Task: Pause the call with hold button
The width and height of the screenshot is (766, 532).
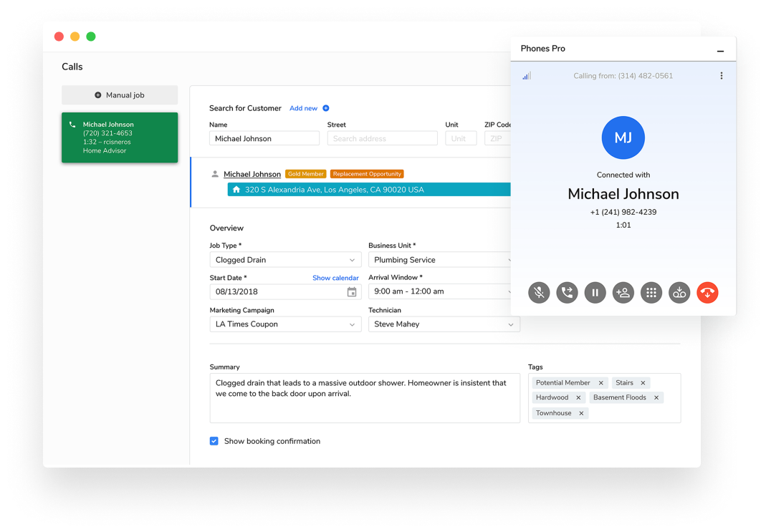Action: click(595, 293)
